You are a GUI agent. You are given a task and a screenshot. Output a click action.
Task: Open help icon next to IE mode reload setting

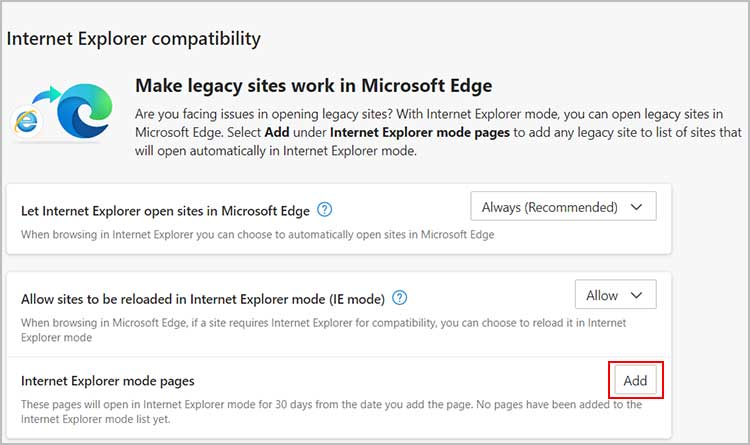(399, 298)
